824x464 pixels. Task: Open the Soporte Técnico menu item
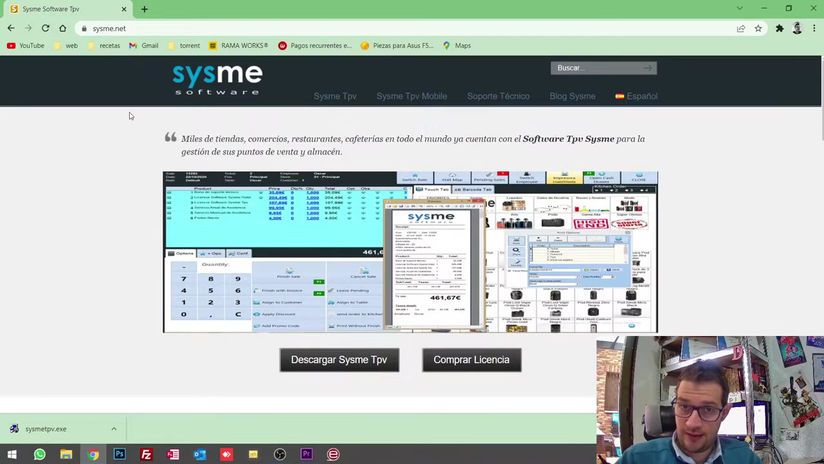point(498,96)
